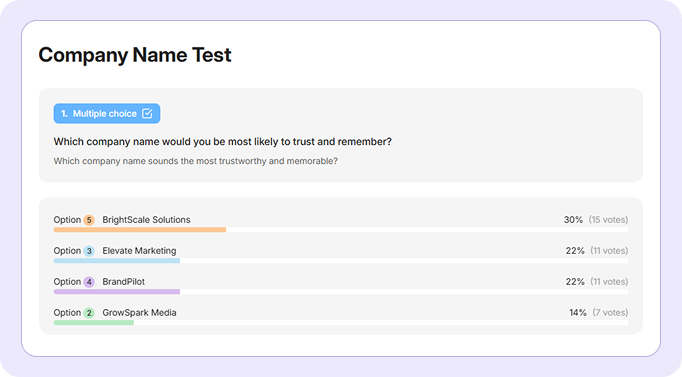Click the green GrowSpark Media result bar

tap(94, 322)
